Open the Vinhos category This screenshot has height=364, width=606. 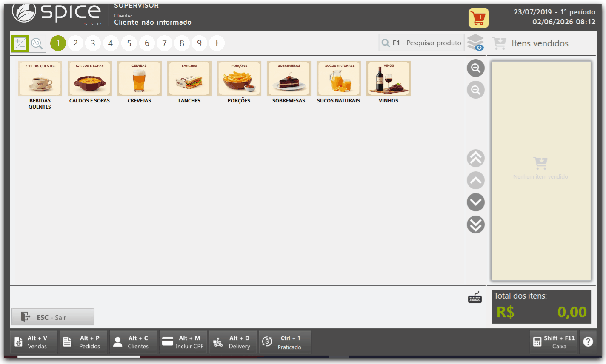point(389,82)
